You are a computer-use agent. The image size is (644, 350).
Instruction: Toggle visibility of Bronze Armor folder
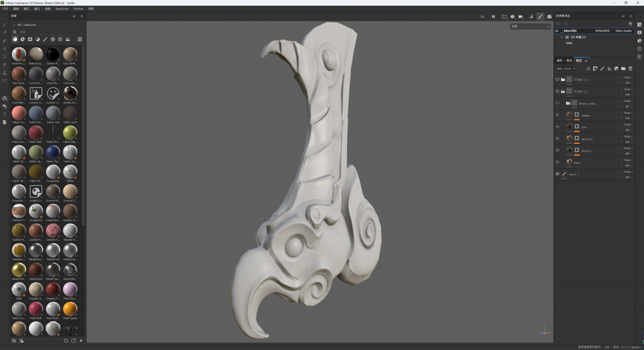[557, 103]
